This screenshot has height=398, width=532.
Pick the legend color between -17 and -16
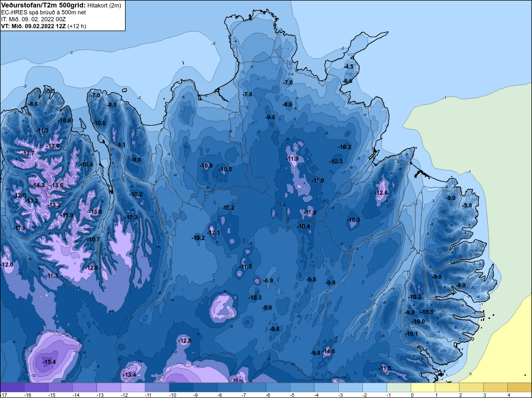pos(12,387)
